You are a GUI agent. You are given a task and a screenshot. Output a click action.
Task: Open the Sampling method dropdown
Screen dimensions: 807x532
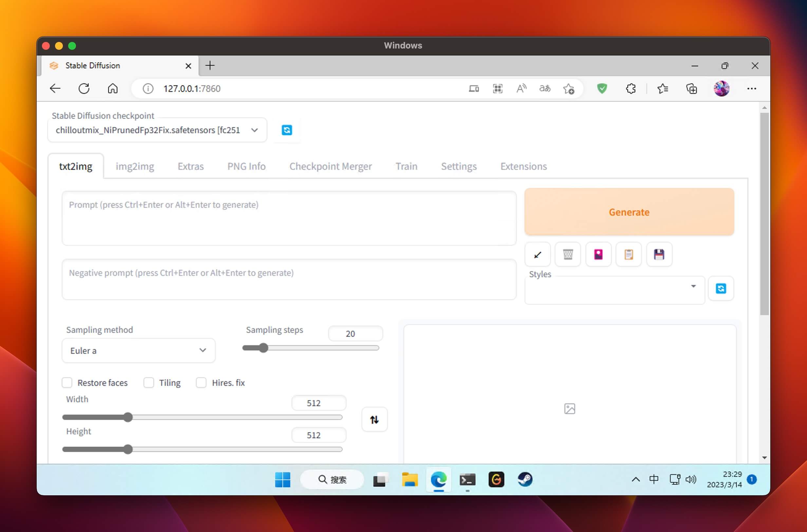pos(139,351)
